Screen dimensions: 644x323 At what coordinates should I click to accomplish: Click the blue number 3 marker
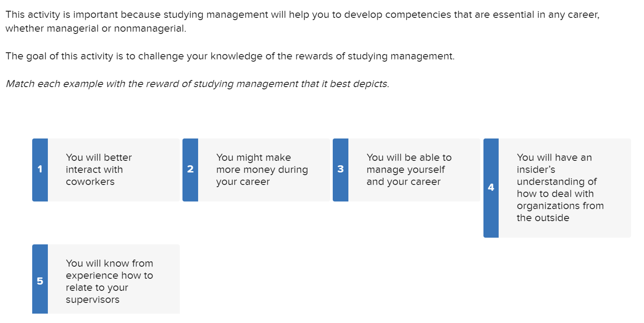tap(340, 170)
